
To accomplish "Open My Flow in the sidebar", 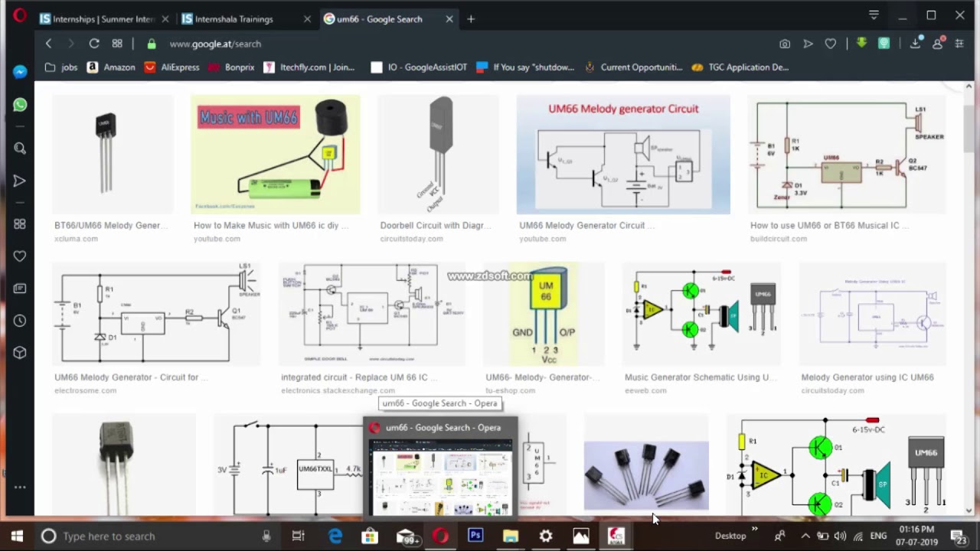I will [x=20, y=181].
